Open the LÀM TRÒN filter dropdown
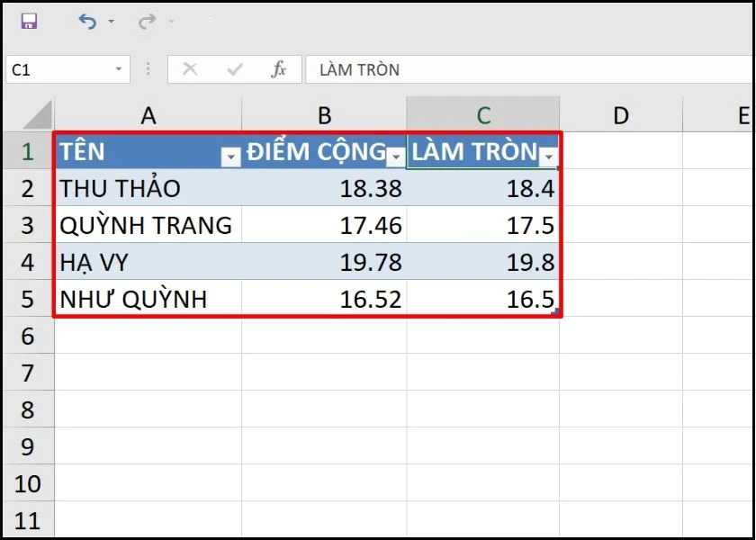The image size is (756, 540). tap(548, 157)
